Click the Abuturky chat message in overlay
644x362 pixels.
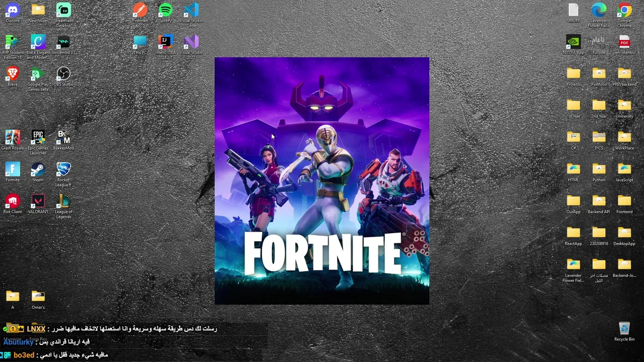pos(46,342)
